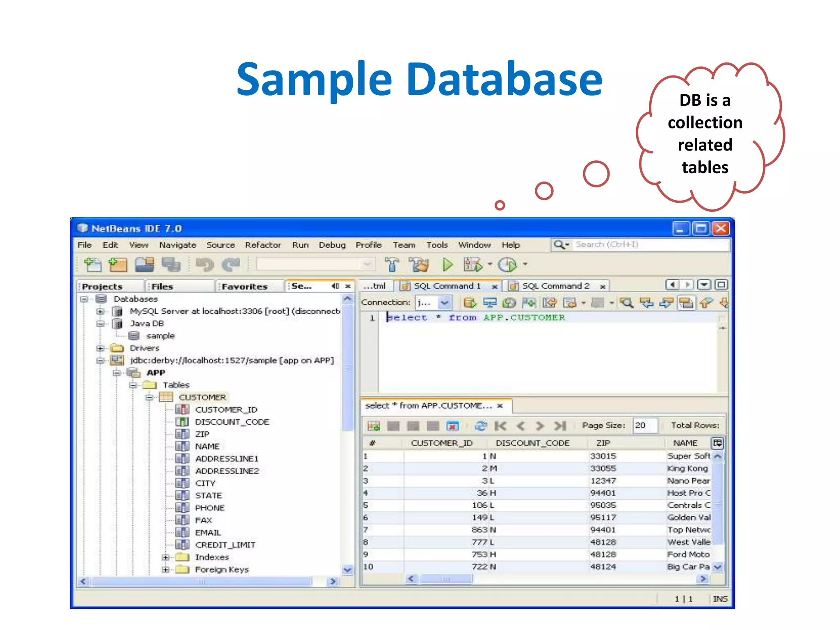Expand the Indexes folder
840x630 pixels.
coord(166,557)
